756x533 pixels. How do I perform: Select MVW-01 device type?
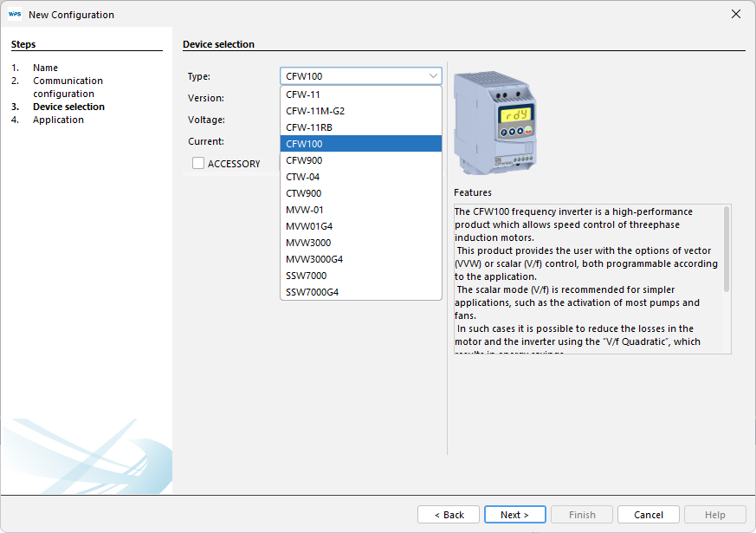360,210
